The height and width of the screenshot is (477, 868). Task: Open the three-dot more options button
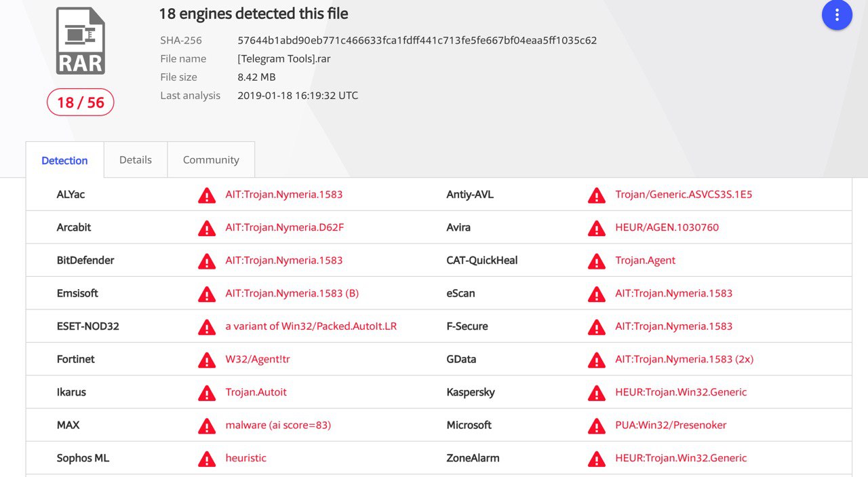[837, 14]
